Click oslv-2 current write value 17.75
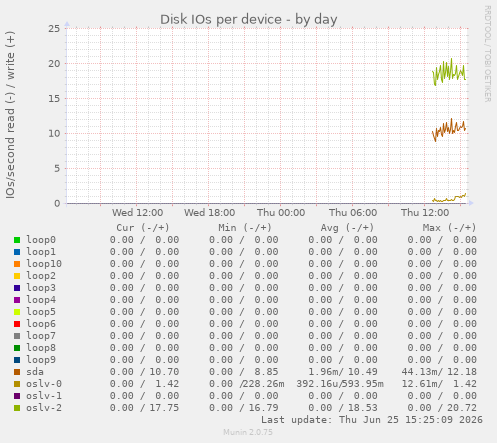Viewport: 497px width, 443px height. click(164, 408)
